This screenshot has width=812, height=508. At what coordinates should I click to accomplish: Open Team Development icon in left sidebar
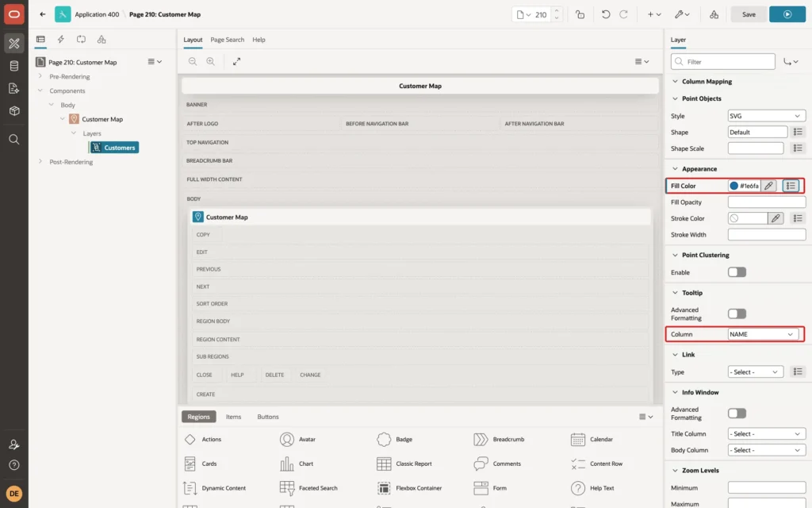coord(14,88)
